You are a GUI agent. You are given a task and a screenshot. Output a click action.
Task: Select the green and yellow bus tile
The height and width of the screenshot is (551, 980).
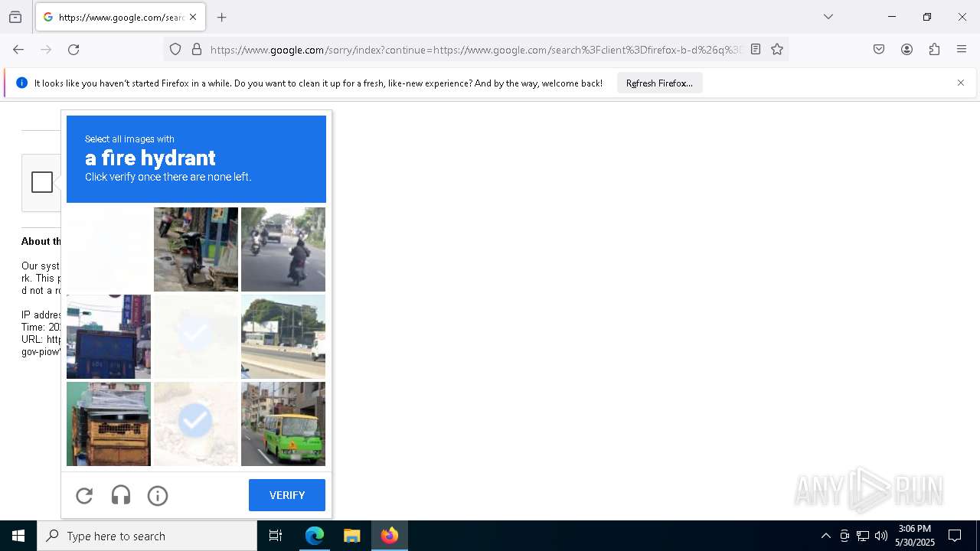click(x=283, y=424)
